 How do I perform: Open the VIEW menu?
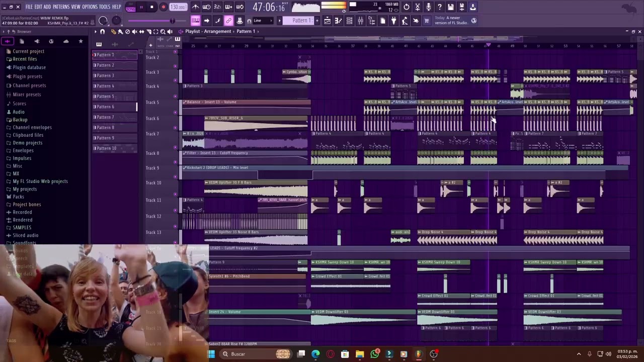pyautogui.click(x=75, y=7)
